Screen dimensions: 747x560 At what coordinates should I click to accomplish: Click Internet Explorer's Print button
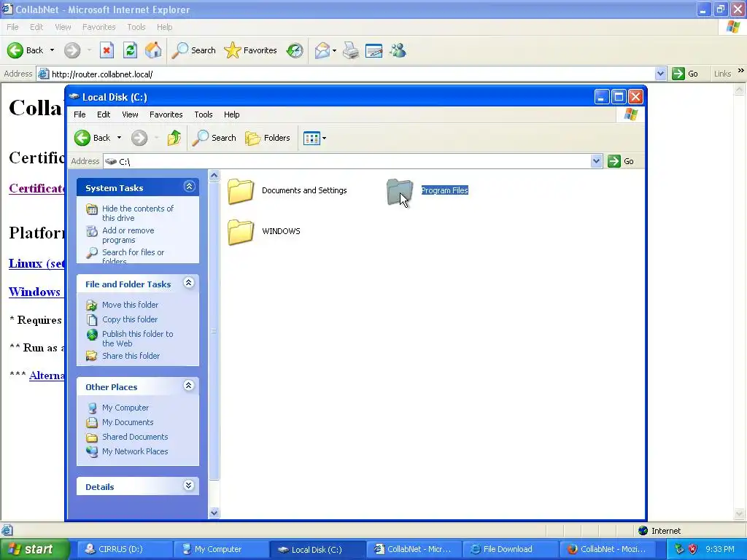pos(351,50)
